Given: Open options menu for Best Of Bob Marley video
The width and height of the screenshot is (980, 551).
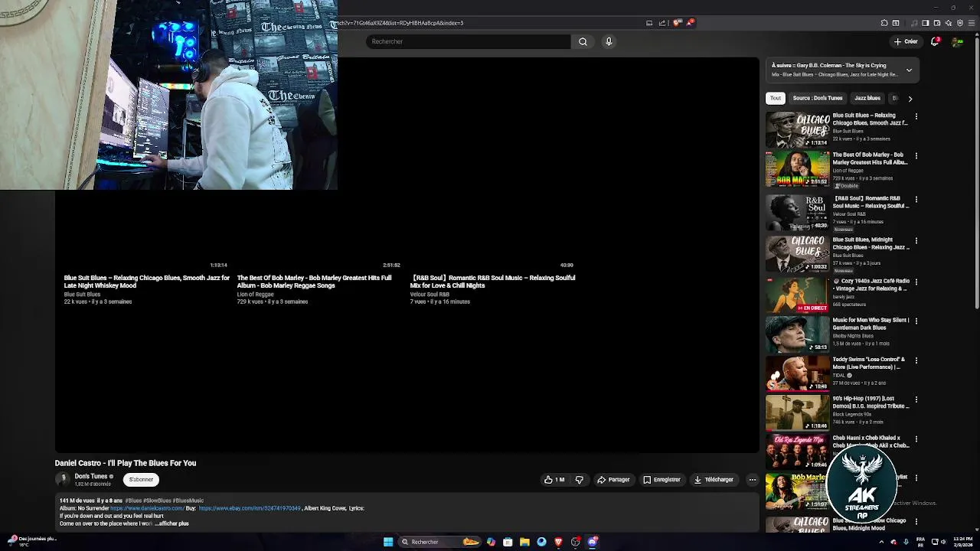Looking at the screenshot, I should 916,156.
